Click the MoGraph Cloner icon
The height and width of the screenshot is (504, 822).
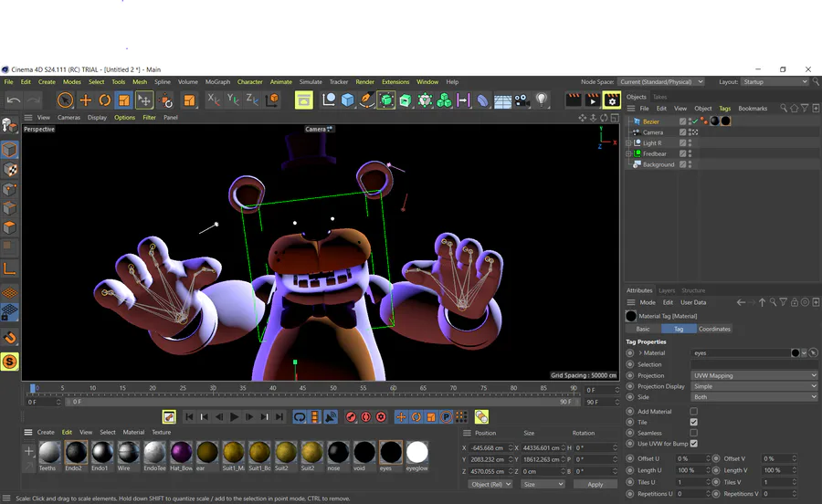444,100
